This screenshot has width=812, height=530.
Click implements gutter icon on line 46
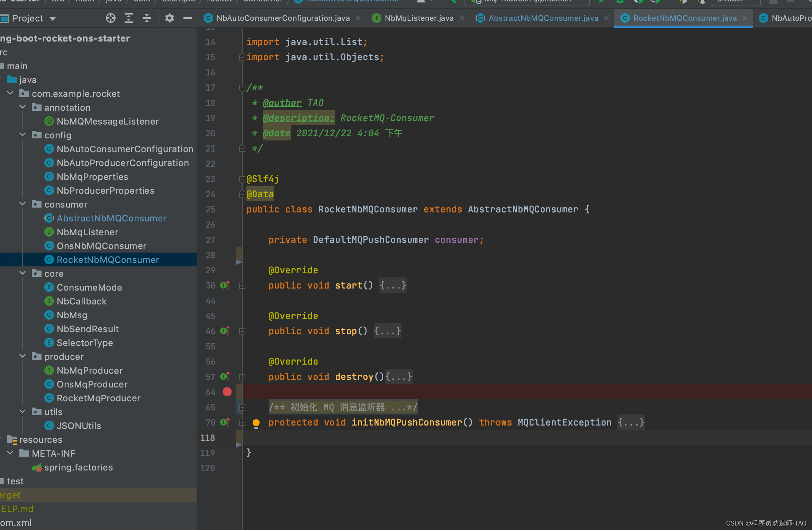point(225,331)
